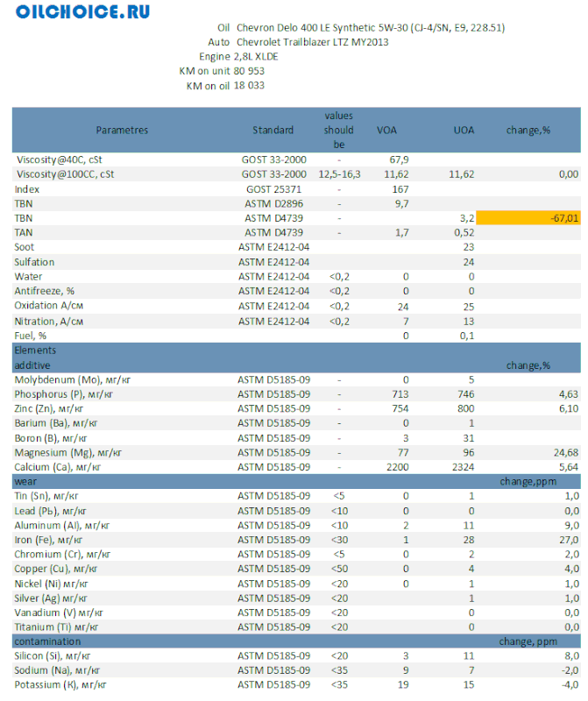Viewport: 588px width, 701px height.
Task: Click the Index value 167
Action: 400,189
